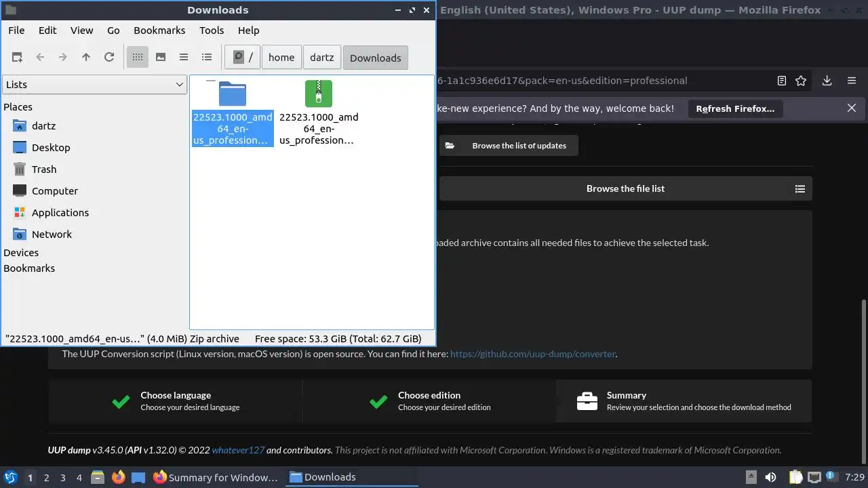Click the highlighted folder name label
868x488 pixels.
(x=233, y=129)
